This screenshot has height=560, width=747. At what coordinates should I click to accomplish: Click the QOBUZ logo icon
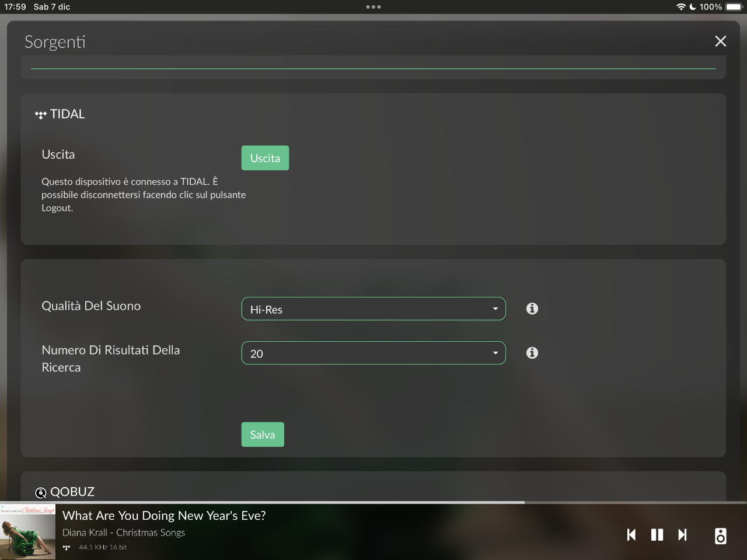[41, 493]
